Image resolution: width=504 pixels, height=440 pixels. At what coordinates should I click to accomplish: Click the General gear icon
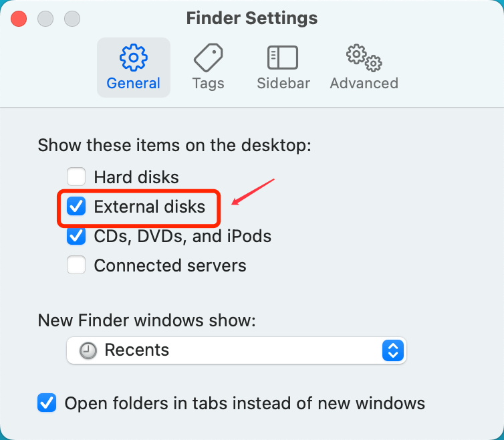(134, 58)
